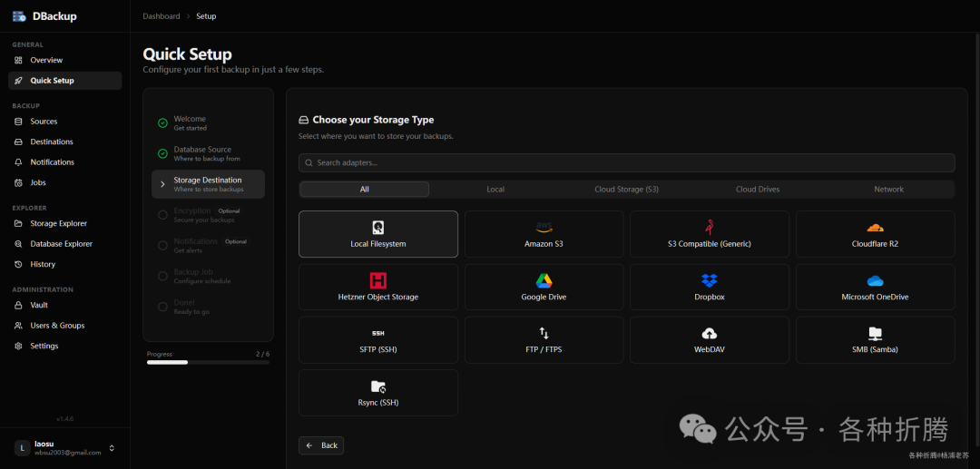Click the Jobs calendar icon
This screenshot has height=469, width=980.
18,183
